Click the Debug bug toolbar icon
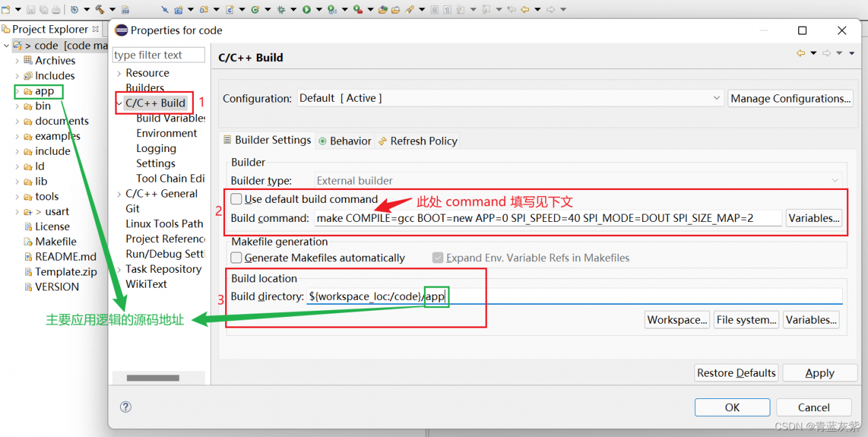Viewport: 868px width, 437px height. (x=281, y=9)
